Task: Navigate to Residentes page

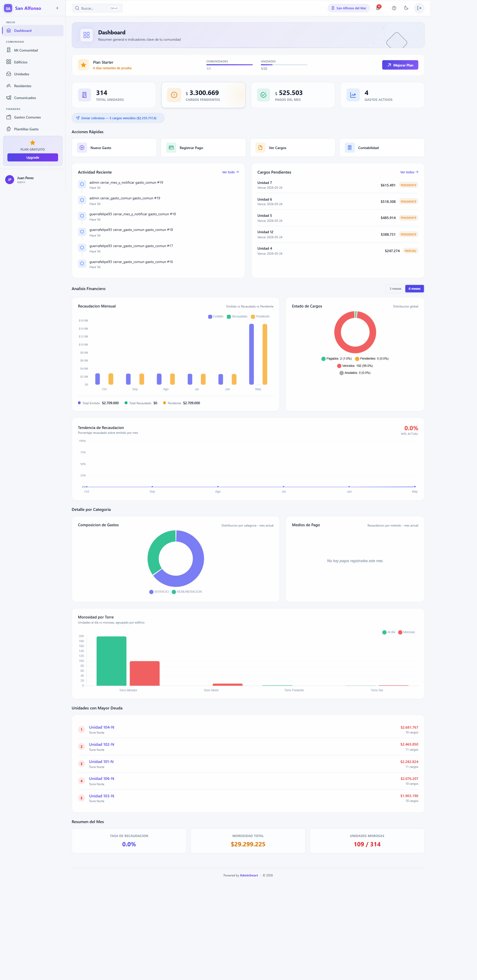Action: (x=33, y=86)
